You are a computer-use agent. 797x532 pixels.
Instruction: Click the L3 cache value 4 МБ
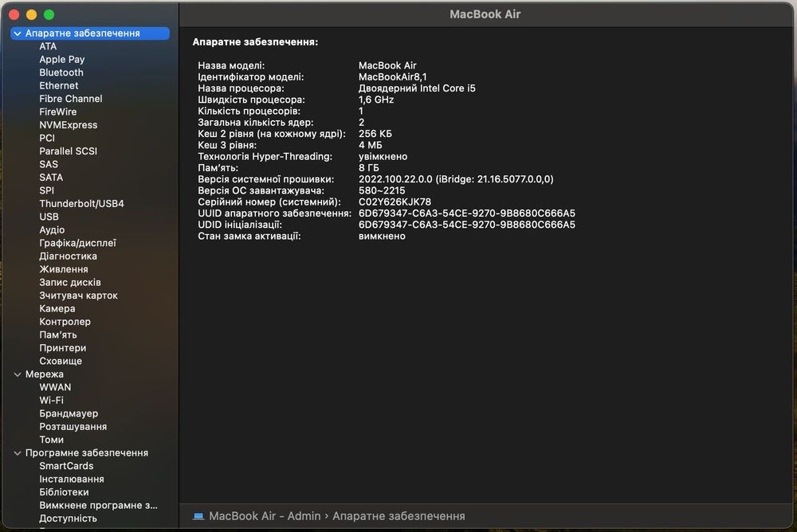370,145
